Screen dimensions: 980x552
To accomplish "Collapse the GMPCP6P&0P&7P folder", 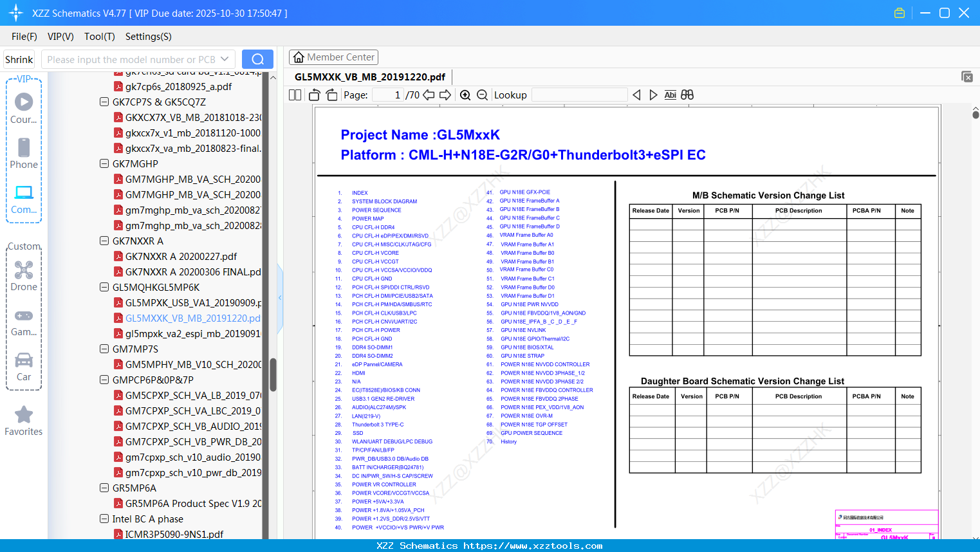I will tap(104, 380).
